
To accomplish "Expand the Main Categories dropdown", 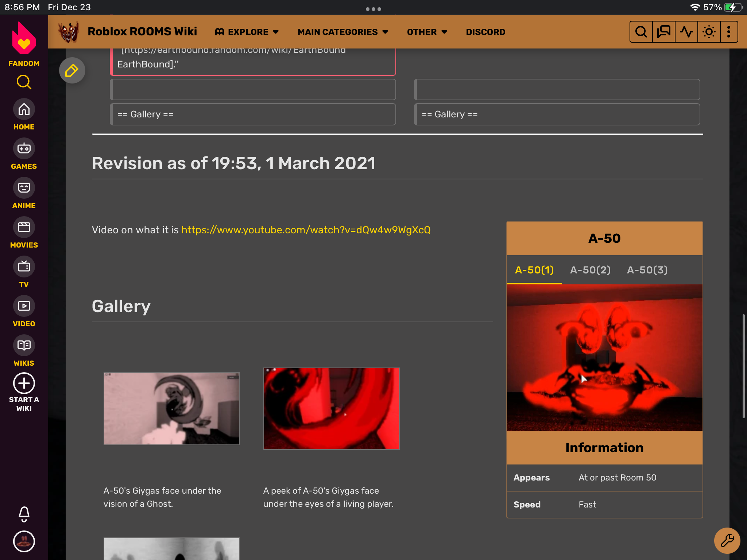I will 343,32.
